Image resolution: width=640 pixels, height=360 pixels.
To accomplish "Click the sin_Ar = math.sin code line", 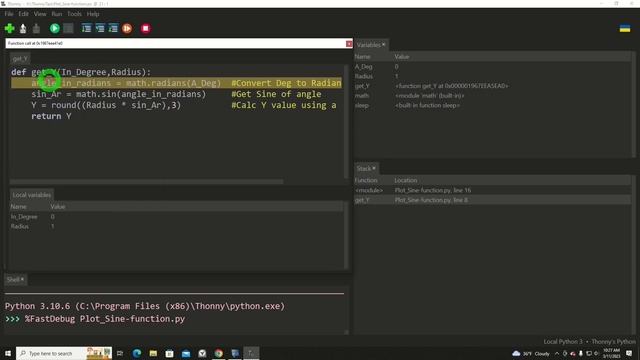I will (x=176, y=94).
